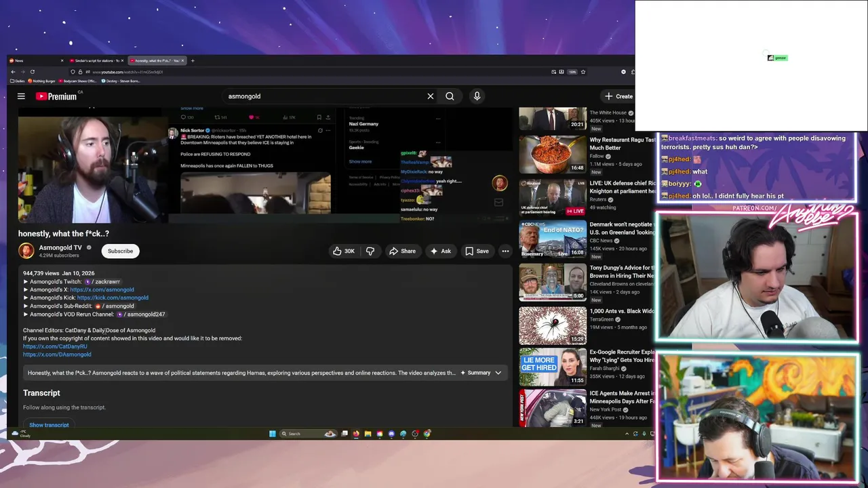Open taskbar weather widget

[x=22, y=434]
